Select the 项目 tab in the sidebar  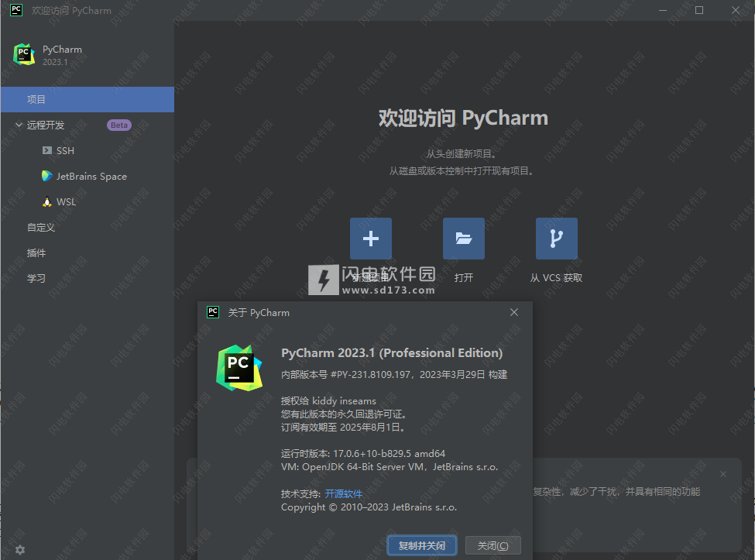click(x=88, y=99)
